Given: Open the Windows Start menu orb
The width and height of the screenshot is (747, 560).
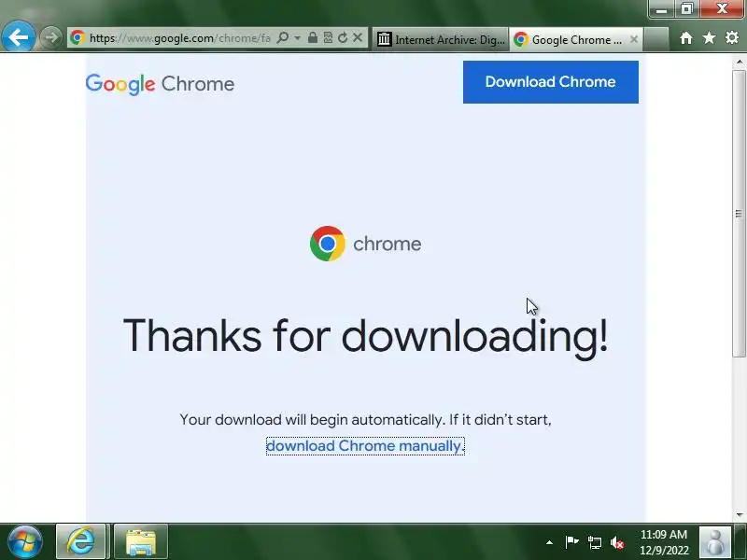Looking at the screenshot, I should pyautogui.click(x=25, y=541).
